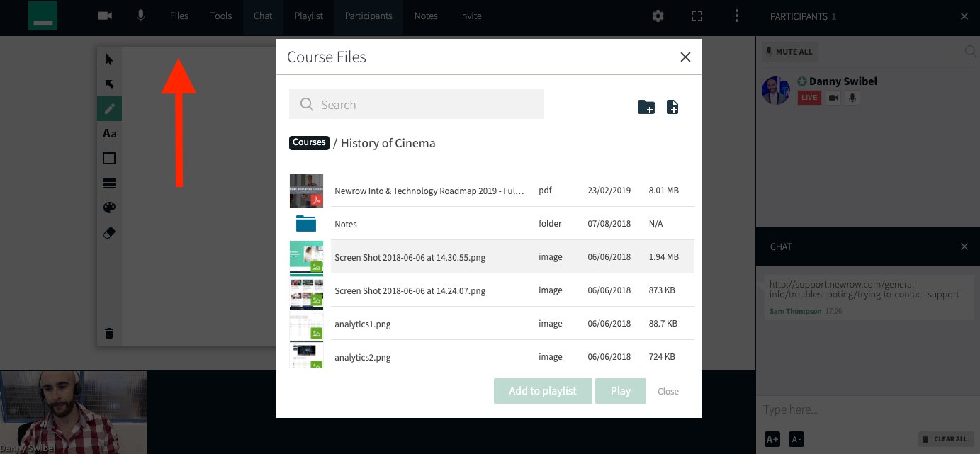980x454 pixels.
Task: Open the three-dot more options menu
Action: coord(737,16)
